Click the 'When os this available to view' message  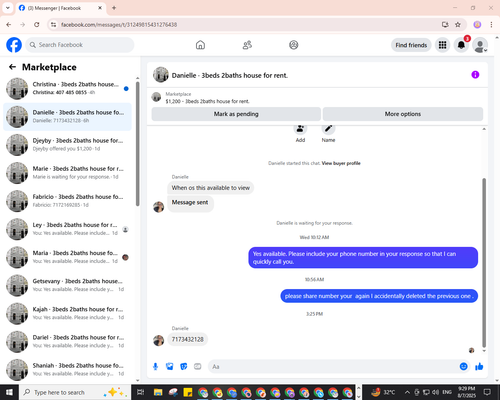(210, 188)
